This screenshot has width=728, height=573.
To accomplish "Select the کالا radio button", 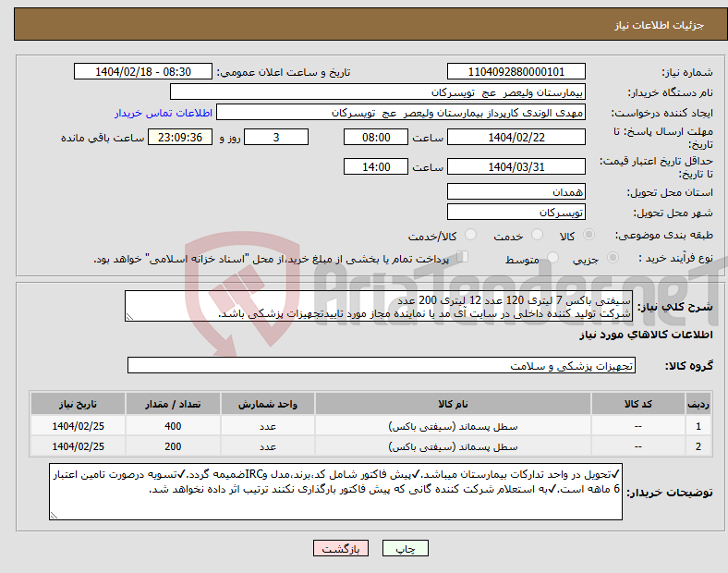I will (588, 235).
